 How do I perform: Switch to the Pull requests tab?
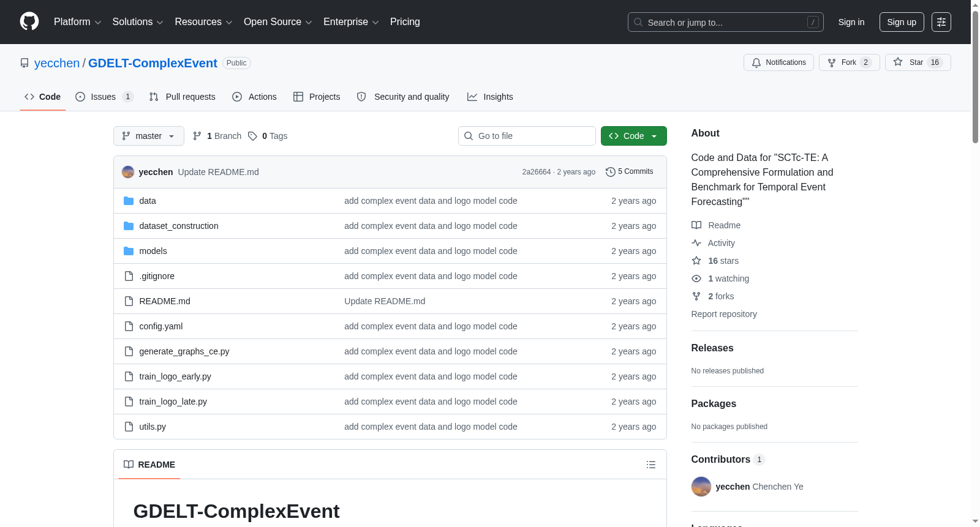[x=183, y=97]
